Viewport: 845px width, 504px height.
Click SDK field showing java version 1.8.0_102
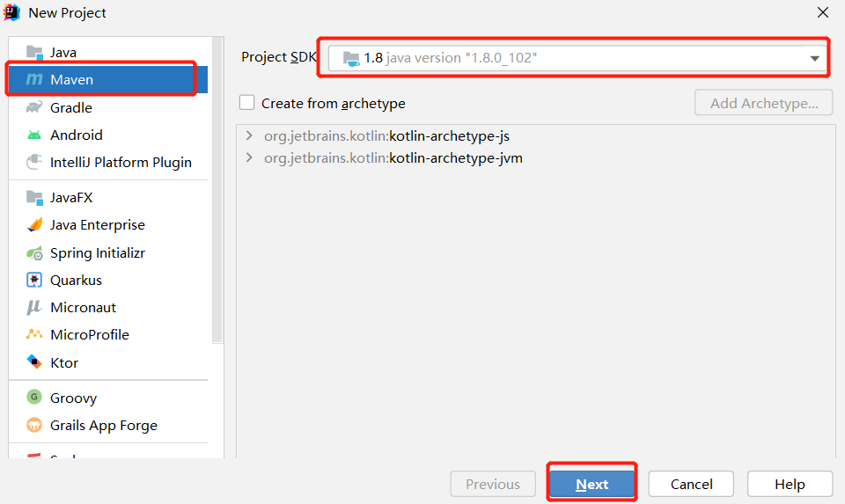pyautogui.click(x=577, y=58)
